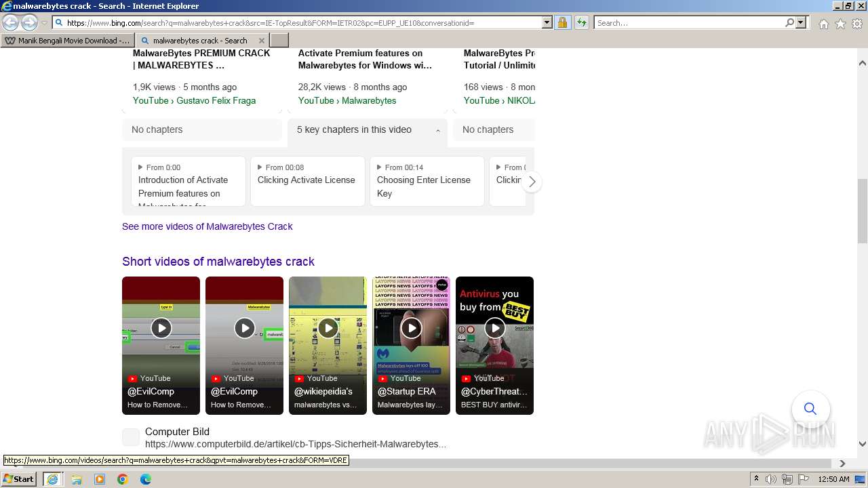Go back with the browser Back arrow
The height and width of the screenshot is (488, 868).
coord(10,22)
